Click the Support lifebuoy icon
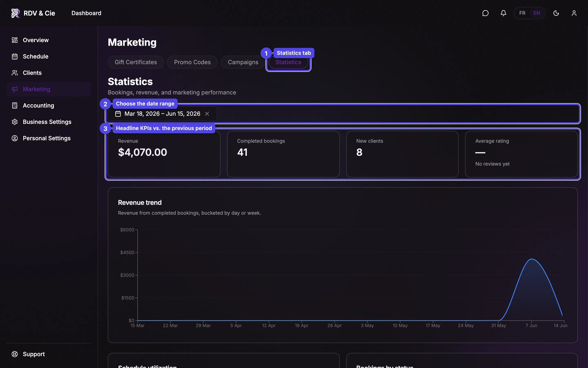Screen dimensions: 588x368 (15, 354)
